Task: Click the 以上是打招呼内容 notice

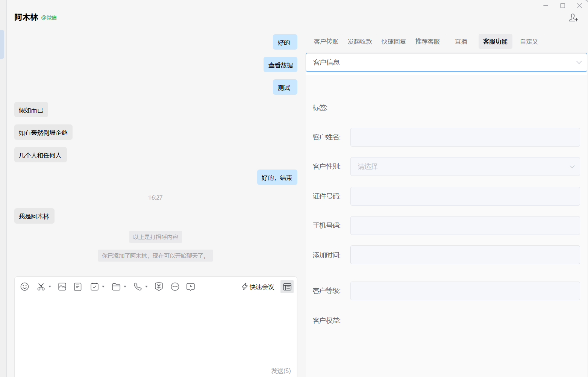Action: 156,237
